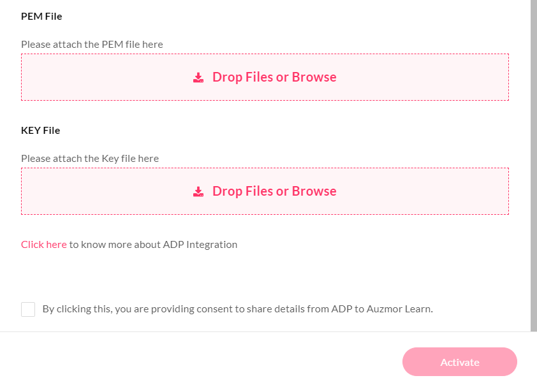
Task: Click the word 'Browse' in KEY dropzone
Action: [314, 191]
